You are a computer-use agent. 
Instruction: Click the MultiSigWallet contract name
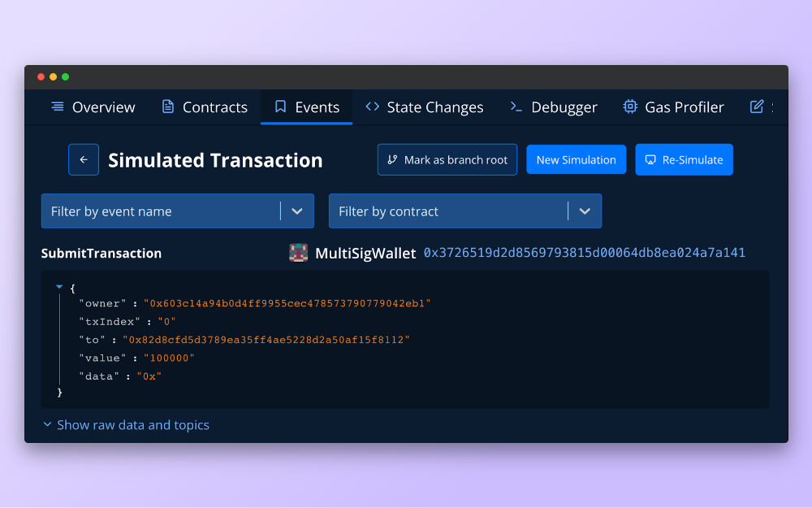pos(365,254)
